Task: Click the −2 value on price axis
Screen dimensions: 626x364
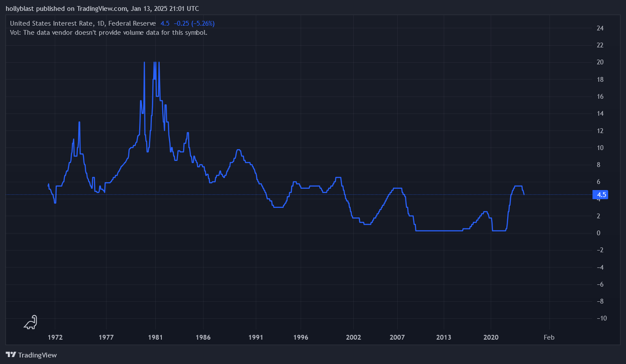Action: (600, 250)
